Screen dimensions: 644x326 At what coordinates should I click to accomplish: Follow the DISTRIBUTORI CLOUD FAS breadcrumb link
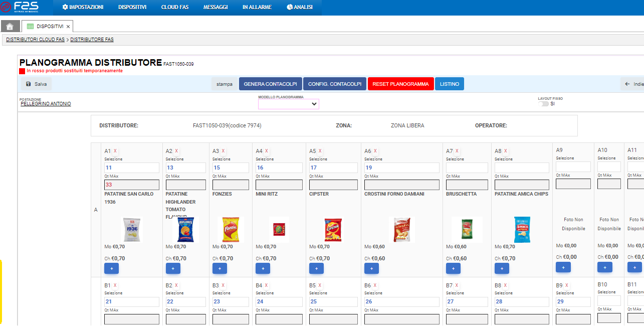pyautogui.click(x=35, y=39)
